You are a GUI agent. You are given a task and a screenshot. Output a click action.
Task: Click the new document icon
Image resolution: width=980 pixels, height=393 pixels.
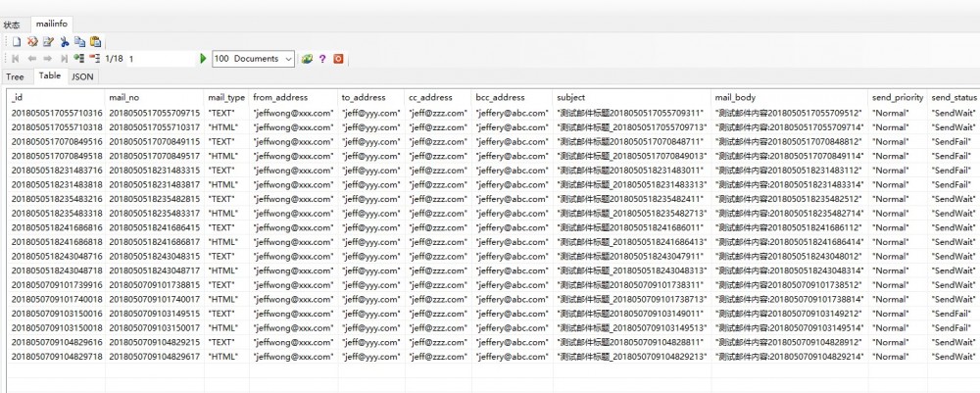click(x=17, y=42)
